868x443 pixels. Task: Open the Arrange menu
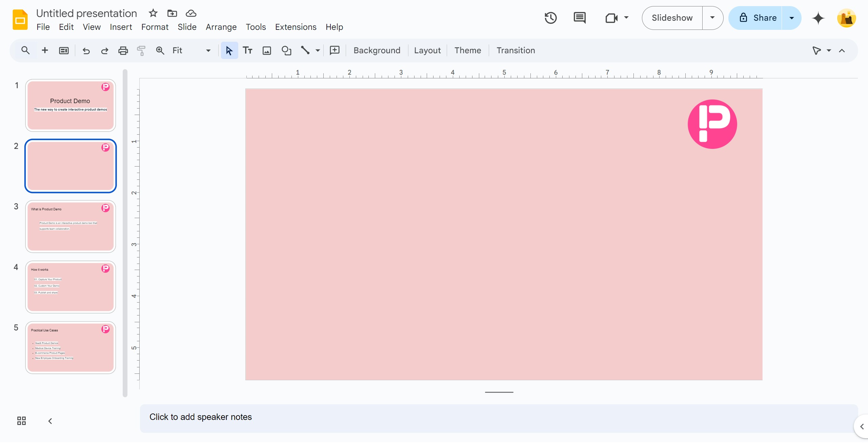(221, 27)
